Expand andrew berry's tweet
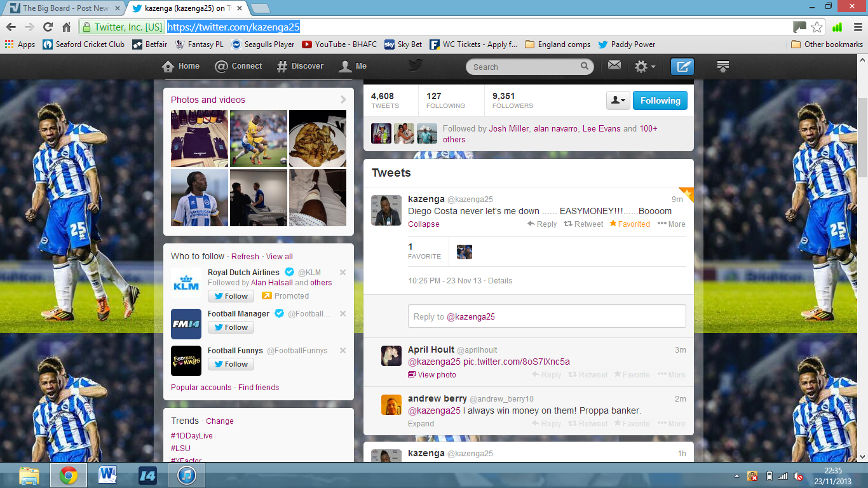The image size is (868, 488). coord(421,424)
